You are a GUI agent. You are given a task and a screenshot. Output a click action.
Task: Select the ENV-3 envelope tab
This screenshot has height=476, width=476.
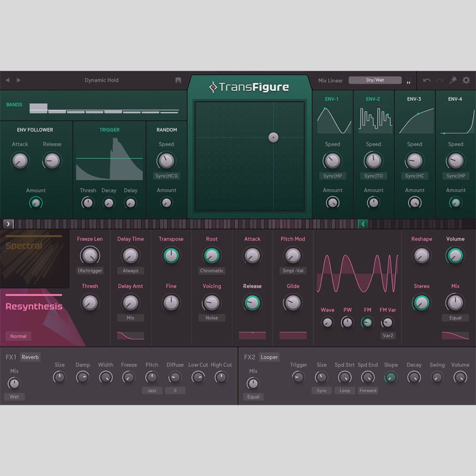(414, 99)
